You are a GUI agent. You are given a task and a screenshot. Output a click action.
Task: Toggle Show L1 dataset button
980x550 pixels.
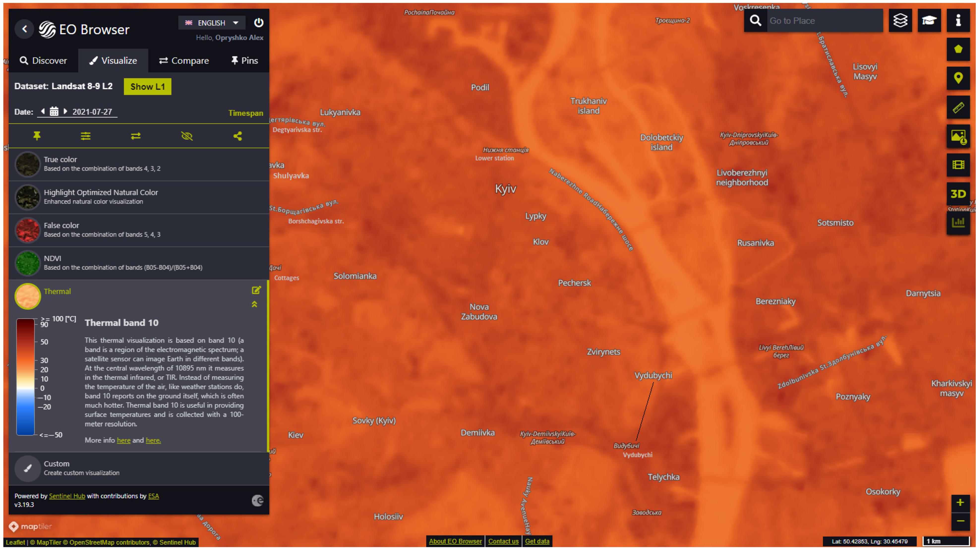(x=147, y=87)
